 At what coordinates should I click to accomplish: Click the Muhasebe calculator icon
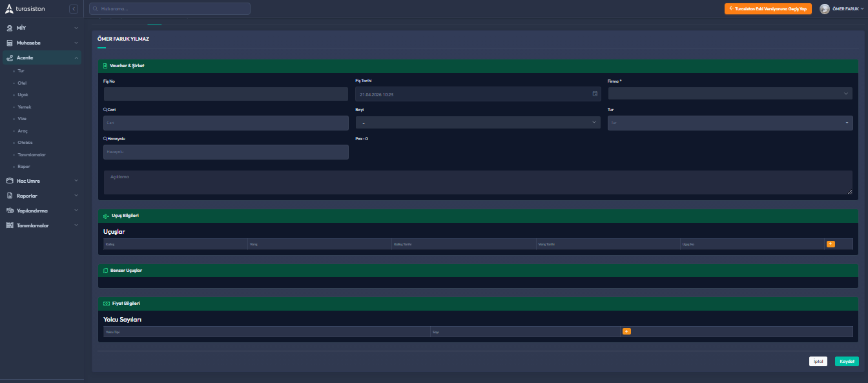pyautogui.click(x=10, y=43)
